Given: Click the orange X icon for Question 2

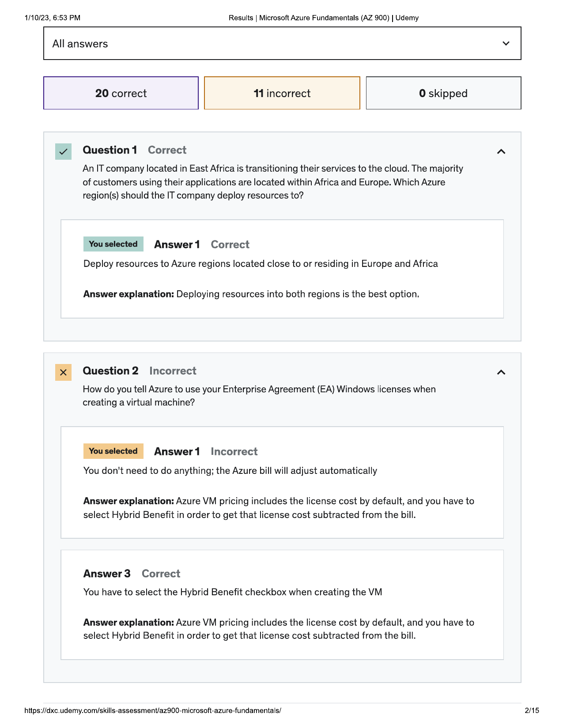Looking at the screenshot, I should click(64, 372).
